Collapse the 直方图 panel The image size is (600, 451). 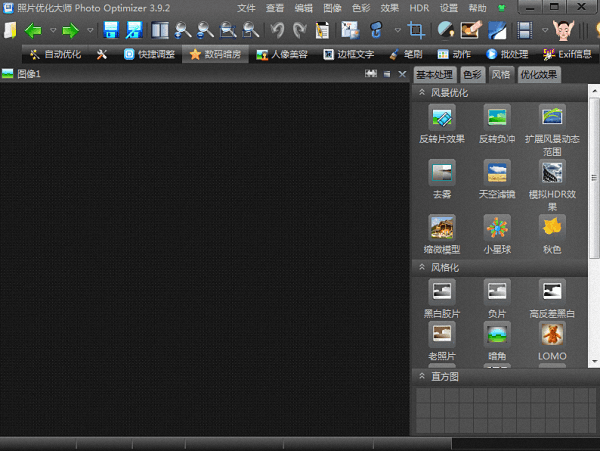tap(422, 376)
